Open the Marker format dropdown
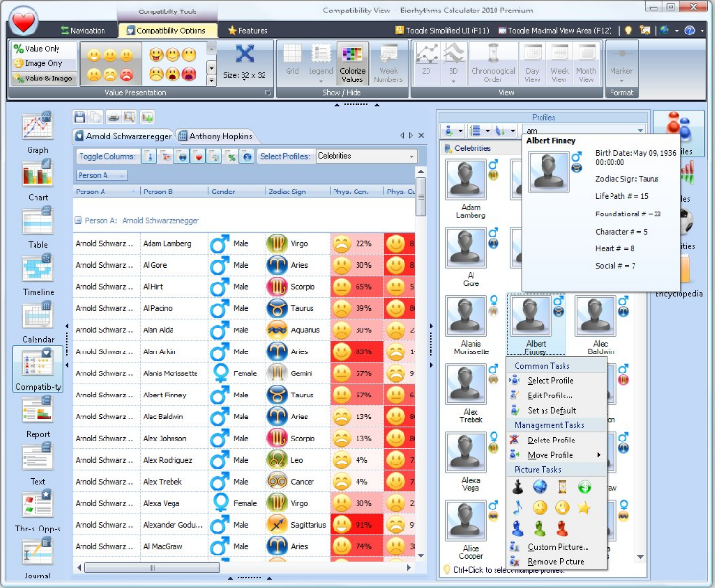The image size is (715, 588). point(621,63)
